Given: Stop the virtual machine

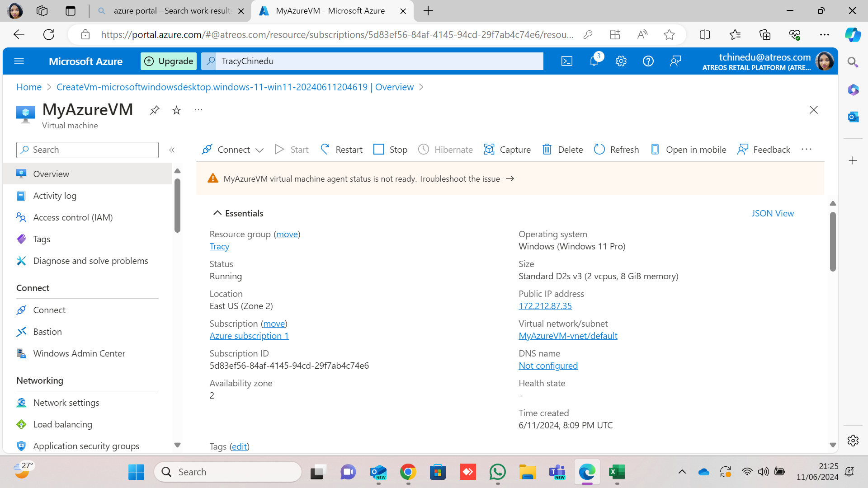Looking at the screenshot, I should [x=391, y=150].
